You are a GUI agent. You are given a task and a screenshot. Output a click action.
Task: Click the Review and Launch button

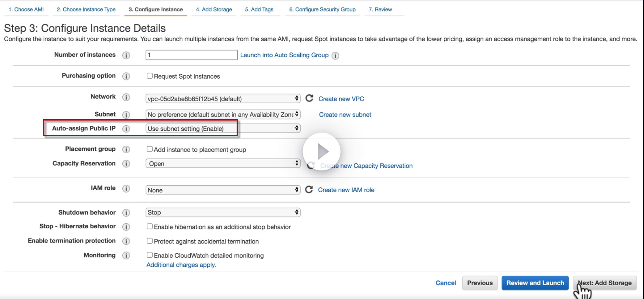(x=535, y=283)
